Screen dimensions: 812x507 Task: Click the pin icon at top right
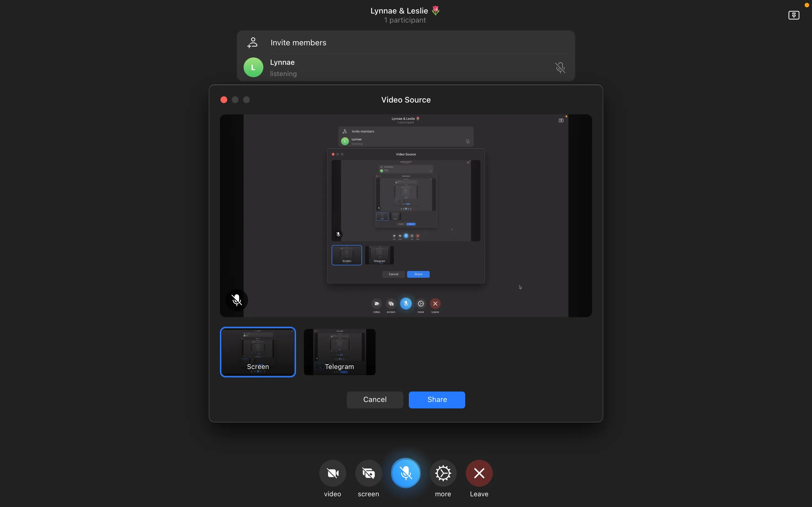(794, 15)
